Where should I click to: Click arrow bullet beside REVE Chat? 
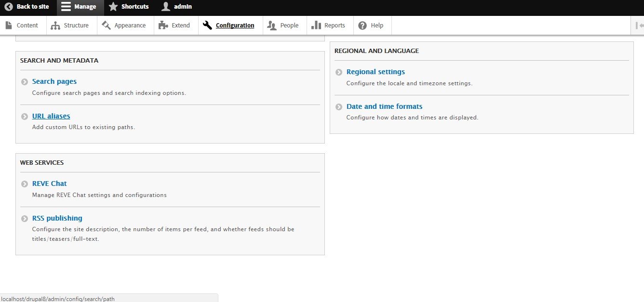pos(25,184)
